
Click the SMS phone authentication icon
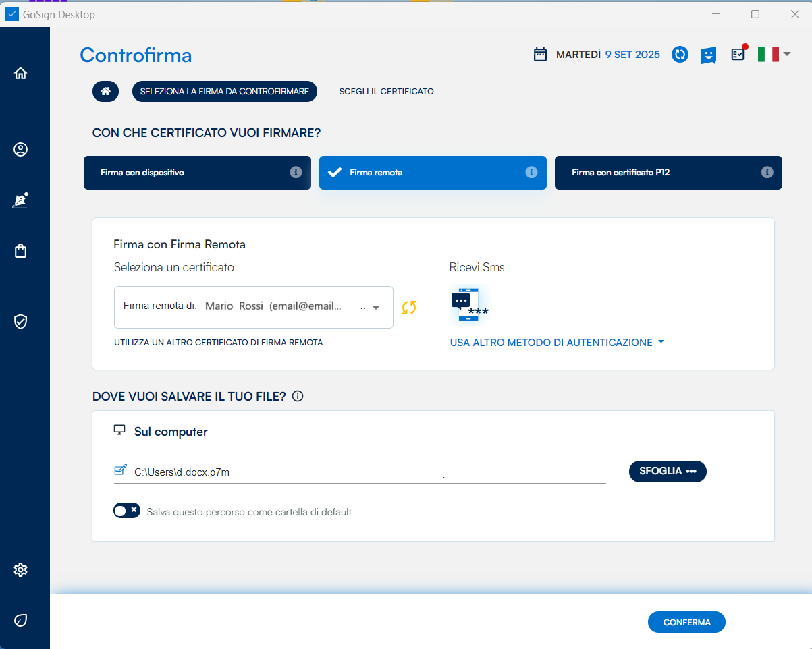click(x=468, y=306)
